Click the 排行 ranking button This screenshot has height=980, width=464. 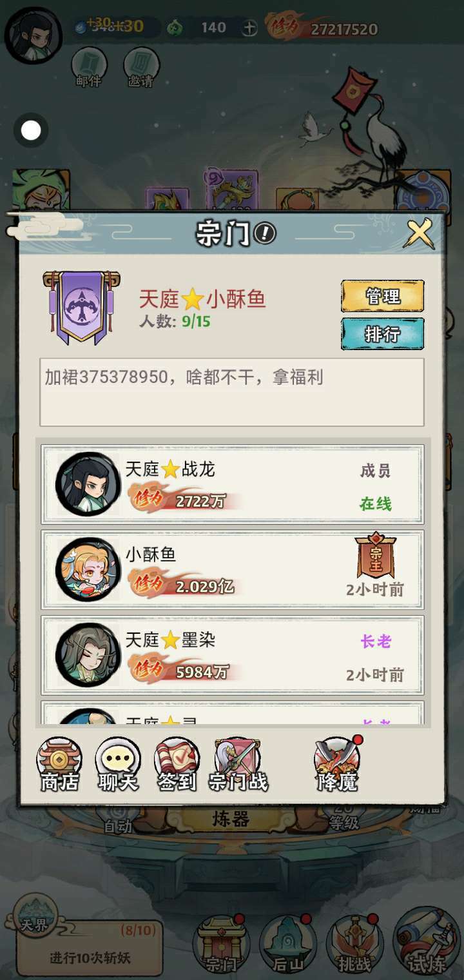[382, 334]
